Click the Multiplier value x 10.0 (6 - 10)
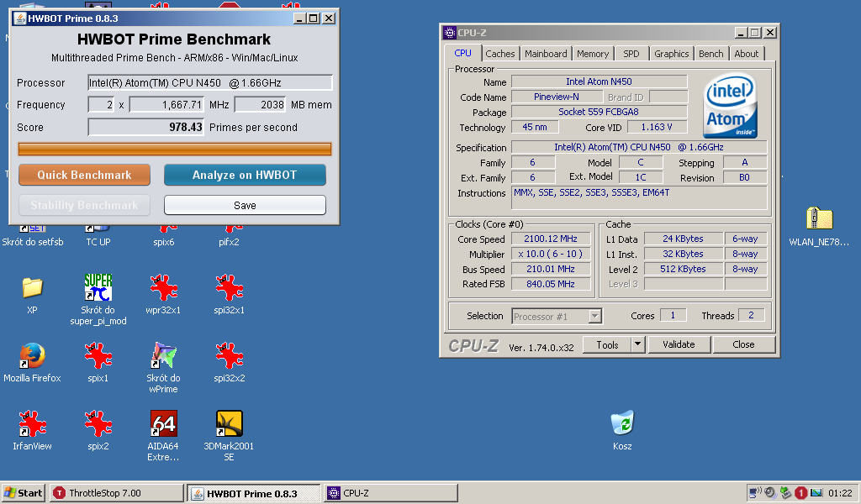The width and height of the screenshot is (861, 504). coord(551,254)
